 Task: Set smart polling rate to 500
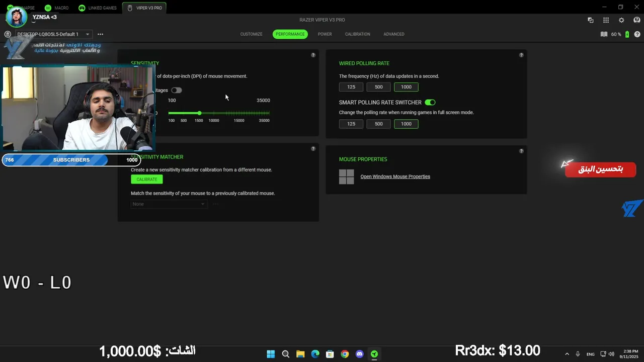(x=378, y=124)
